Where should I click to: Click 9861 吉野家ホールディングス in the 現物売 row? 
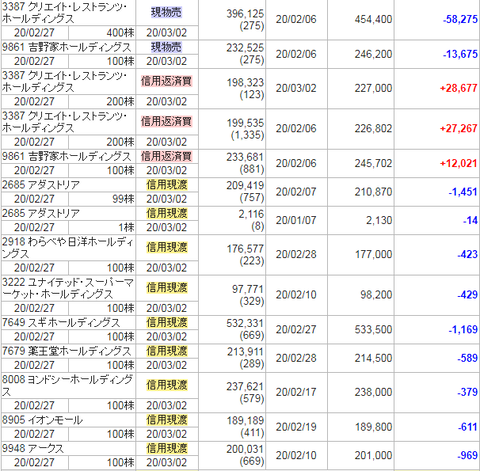pos(66,47)
